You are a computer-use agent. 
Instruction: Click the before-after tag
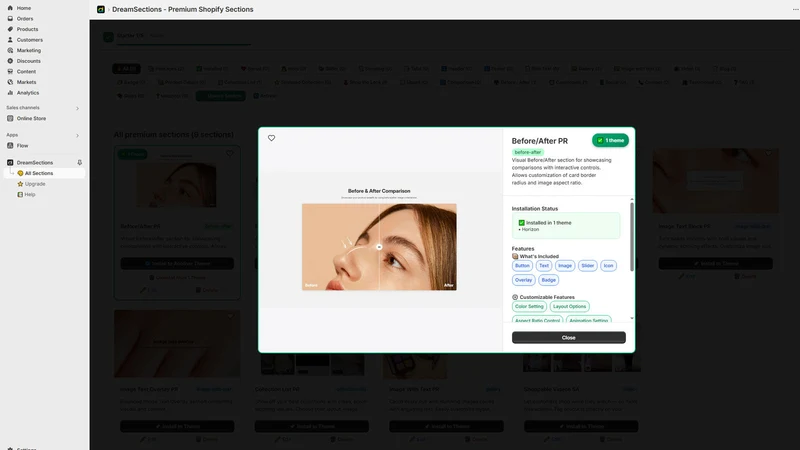click(x=528, y=152)
